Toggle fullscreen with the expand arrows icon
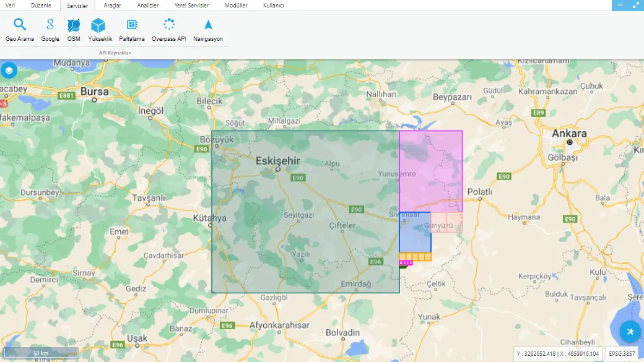The width and height of the screenshot is (644, 362). [x=636, y=6]
